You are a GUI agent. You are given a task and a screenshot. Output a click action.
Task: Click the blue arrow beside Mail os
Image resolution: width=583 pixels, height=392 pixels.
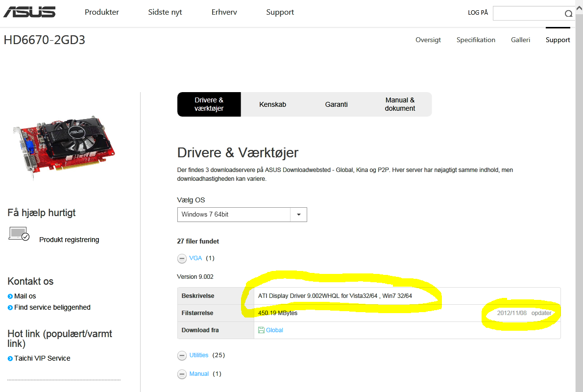click(10, 296)
